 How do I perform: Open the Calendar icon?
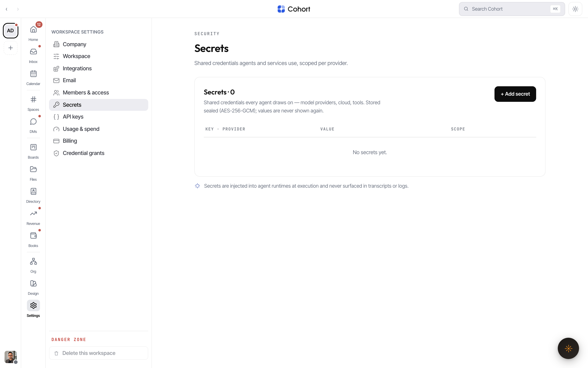[33, 74]
